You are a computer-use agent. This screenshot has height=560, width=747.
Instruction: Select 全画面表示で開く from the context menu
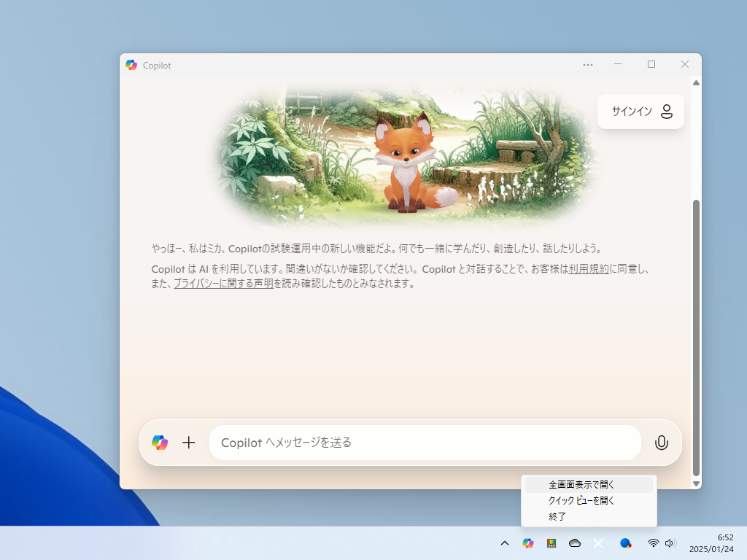[581, 483]
